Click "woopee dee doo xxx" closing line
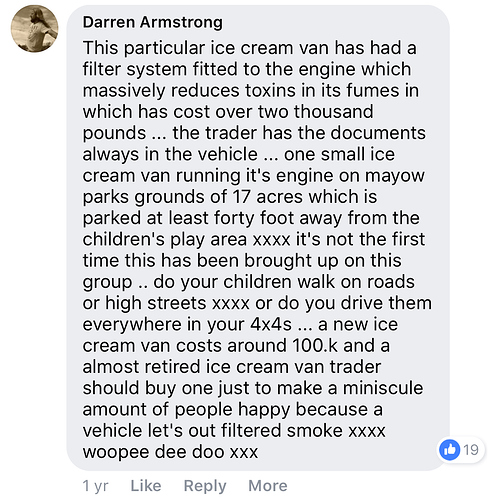 point(170,452)
